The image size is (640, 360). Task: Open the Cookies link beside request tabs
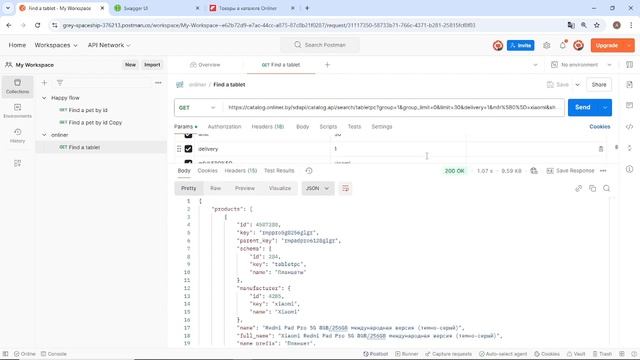click(x=600, y=127)
